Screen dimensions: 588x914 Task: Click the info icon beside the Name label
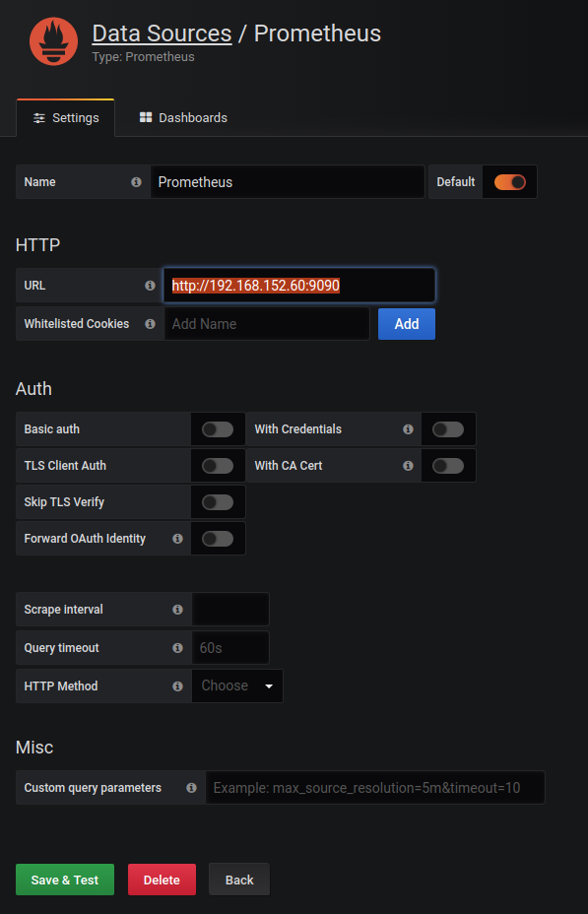136,182
